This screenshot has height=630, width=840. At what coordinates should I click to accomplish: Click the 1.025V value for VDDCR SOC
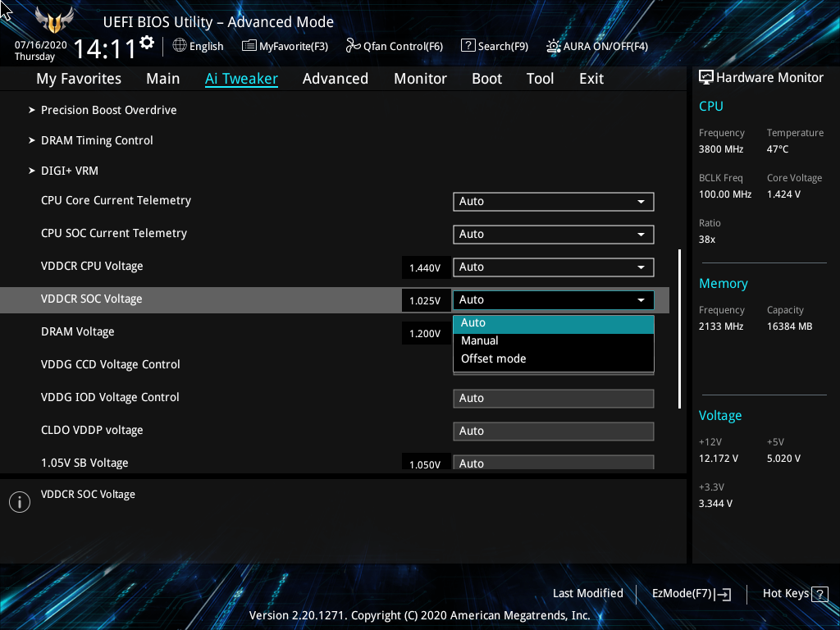point(425,300)
